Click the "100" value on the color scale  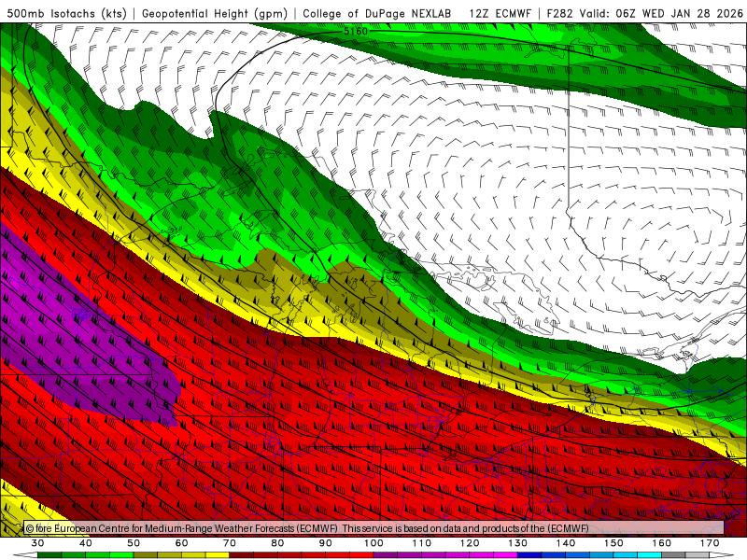pos(373,543)
